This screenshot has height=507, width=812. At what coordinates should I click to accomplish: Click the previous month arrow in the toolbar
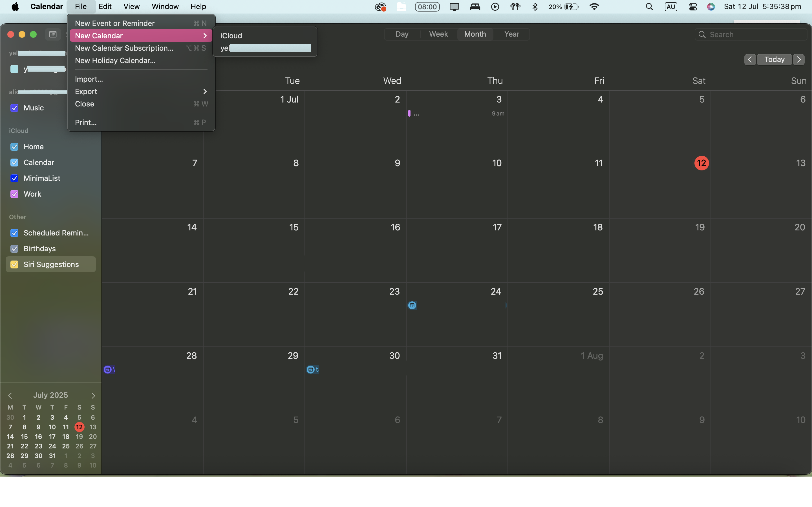(750, 59)
